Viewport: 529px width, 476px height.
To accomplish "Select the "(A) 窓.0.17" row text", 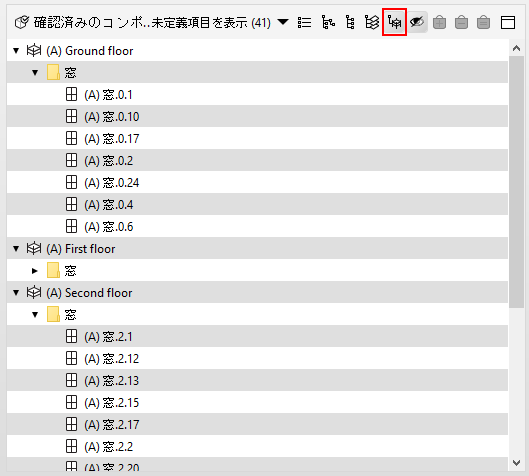I will (x=112, y=139).
